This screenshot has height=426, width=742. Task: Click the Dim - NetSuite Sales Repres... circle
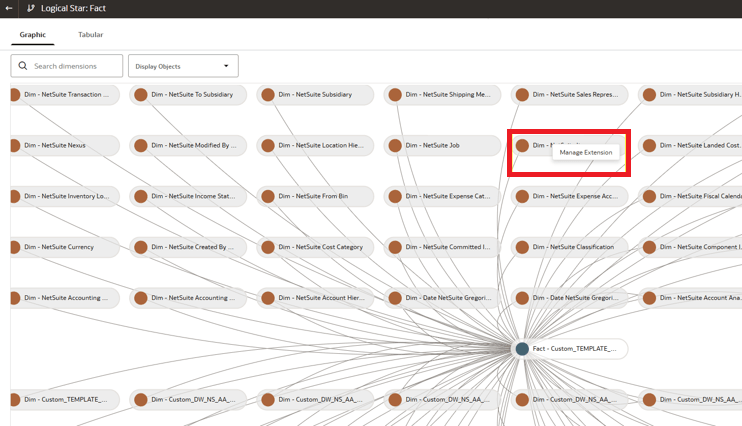[x=522, y=95]
